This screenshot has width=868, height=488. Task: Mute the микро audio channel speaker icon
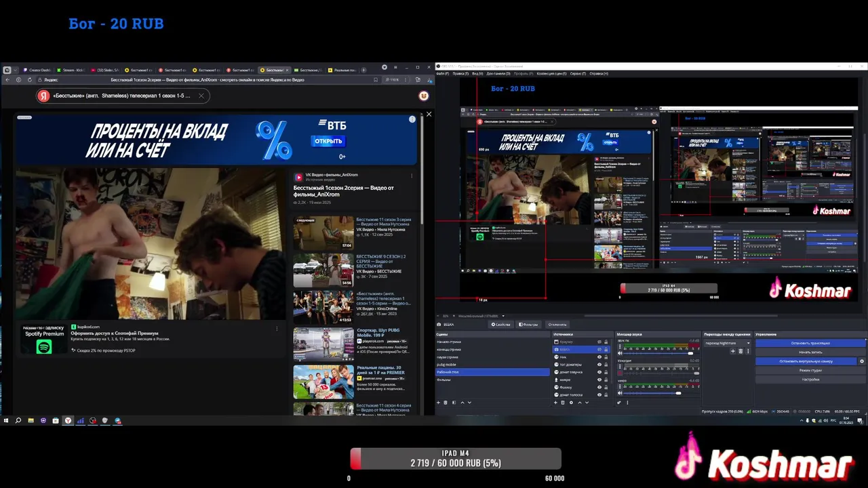pyautogui.click(x=620, y=393)
